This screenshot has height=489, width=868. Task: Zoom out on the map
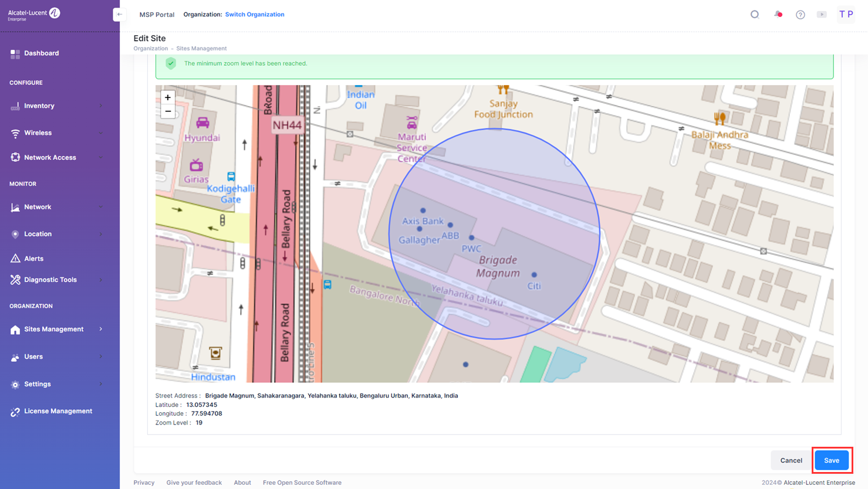point(168,111)
